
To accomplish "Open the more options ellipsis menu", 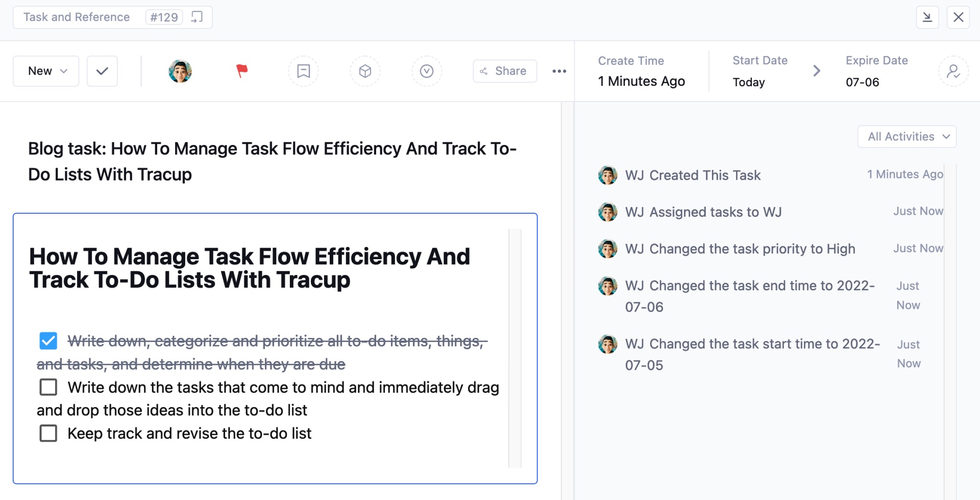I will 559,71.
